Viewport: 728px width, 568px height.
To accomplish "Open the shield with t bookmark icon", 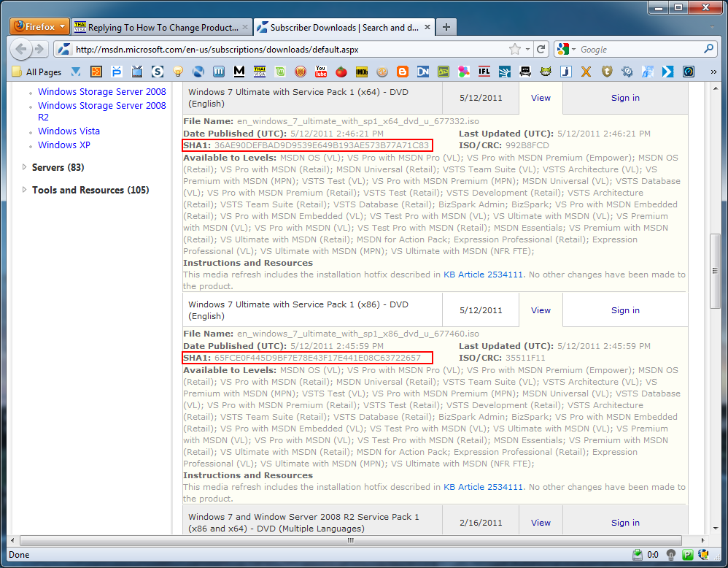I will tap(607, 72).
